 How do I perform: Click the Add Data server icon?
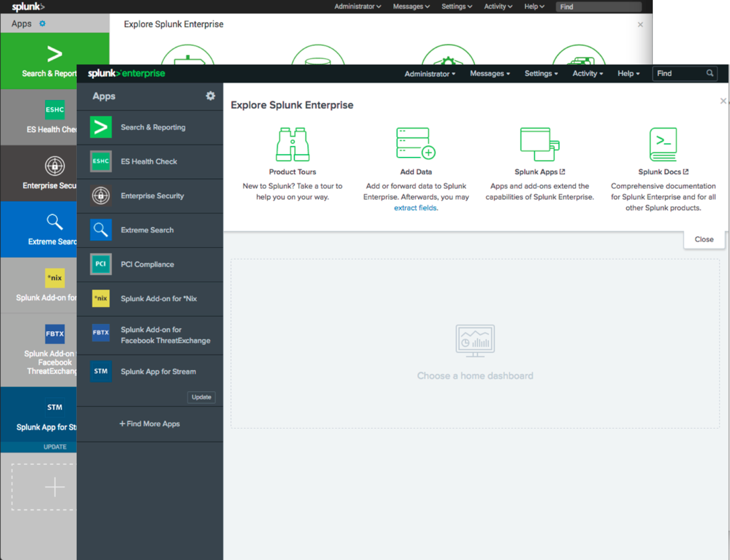(416, 143)
